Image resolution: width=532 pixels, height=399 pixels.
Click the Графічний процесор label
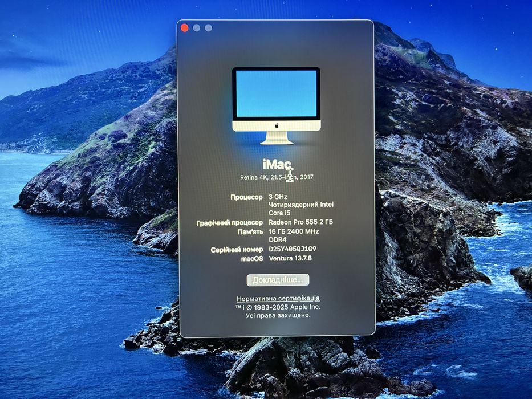coord(230,223)
